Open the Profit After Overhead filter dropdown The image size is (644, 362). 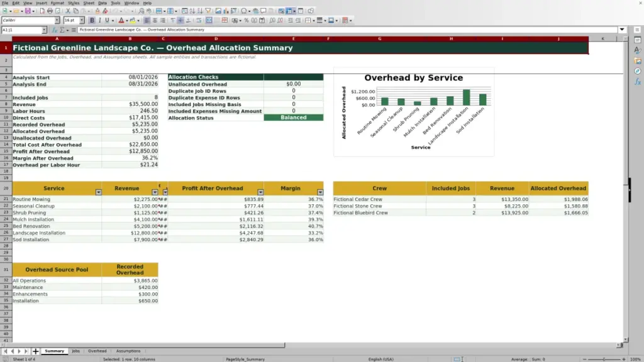260,192
